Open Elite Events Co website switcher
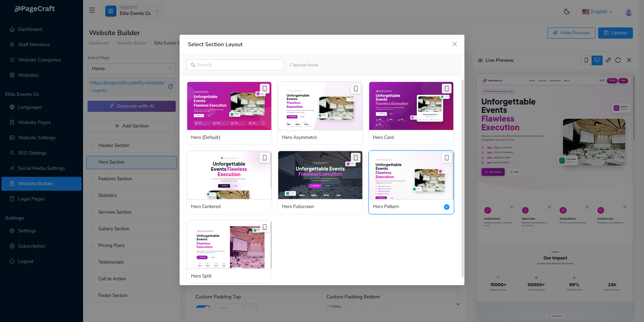The width and height of the screenshot is (644, 322). (x=133, y=11)
